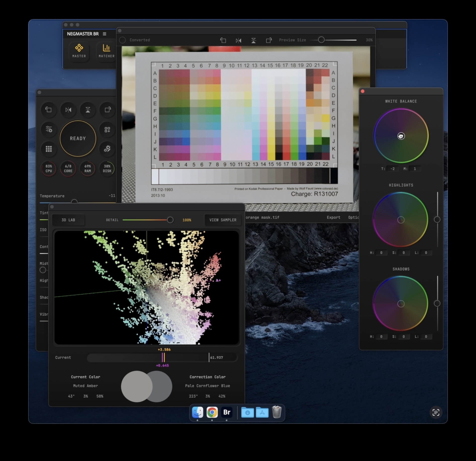Toggle the Converted indicator circle
This screenshot has width=476, height=461.
[x=123, y=40]
